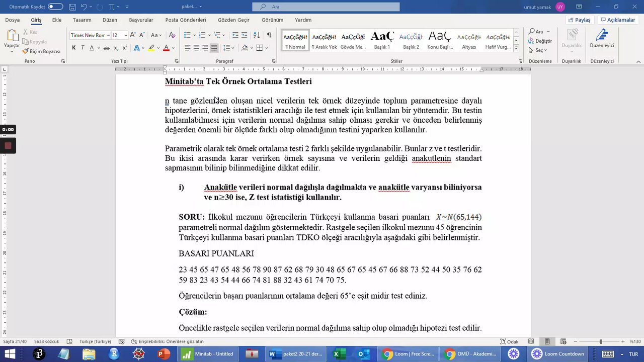
Task: Apply subscript formatting
Action: pos(116,48)
